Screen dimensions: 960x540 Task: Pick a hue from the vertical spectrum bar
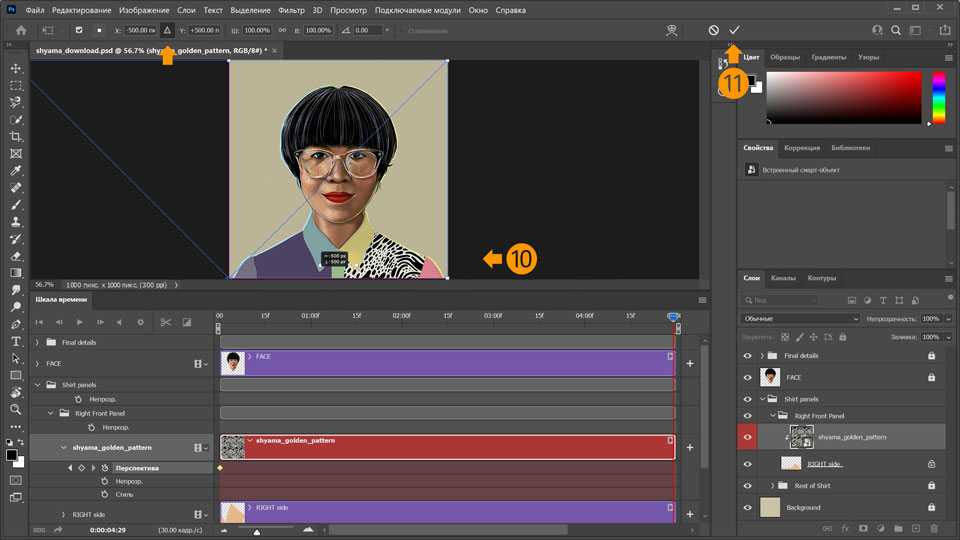[x=938, y=98]
